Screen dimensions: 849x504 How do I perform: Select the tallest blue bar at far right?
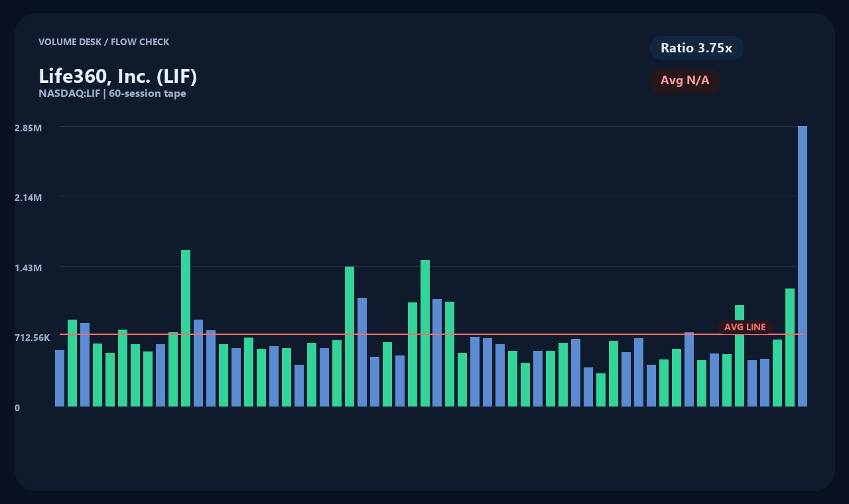point(803,266)
